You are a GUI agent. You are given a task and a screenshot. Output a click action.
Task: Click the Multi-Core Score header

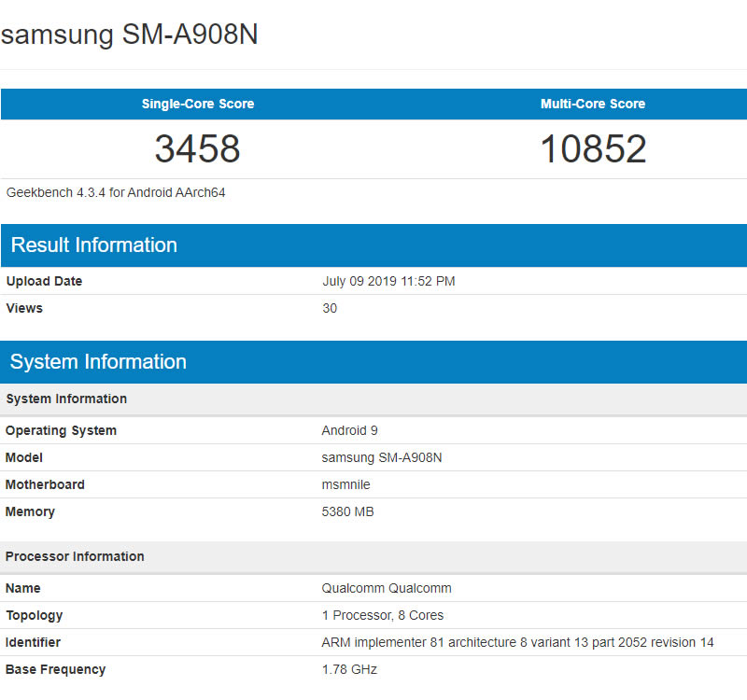592,104
